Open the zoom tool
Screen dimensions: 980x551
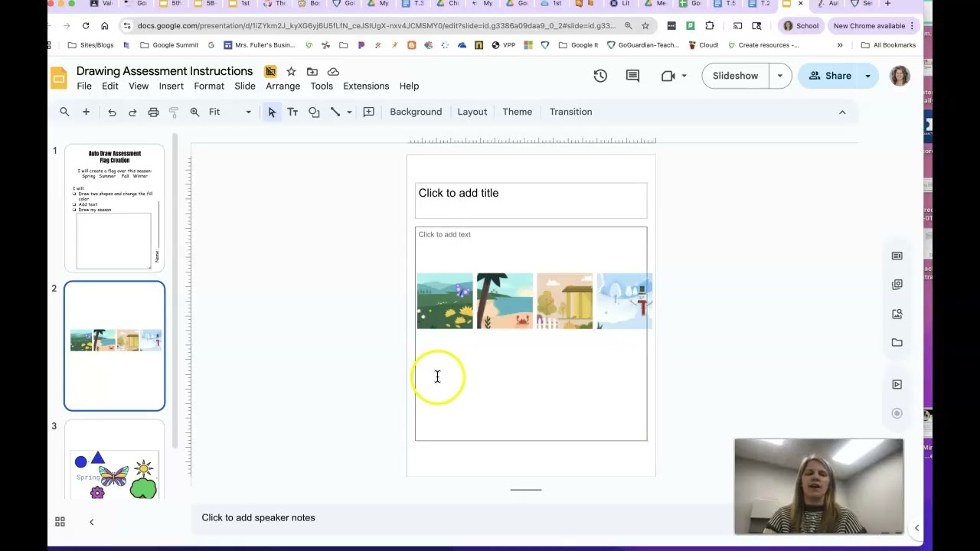[194, 112]
